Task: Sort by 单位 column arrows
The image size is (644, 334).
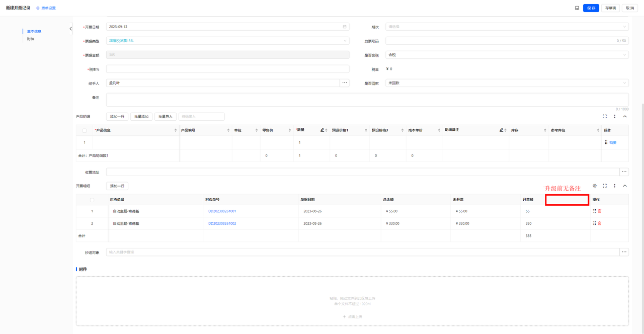Action: (x=257, y=130)
